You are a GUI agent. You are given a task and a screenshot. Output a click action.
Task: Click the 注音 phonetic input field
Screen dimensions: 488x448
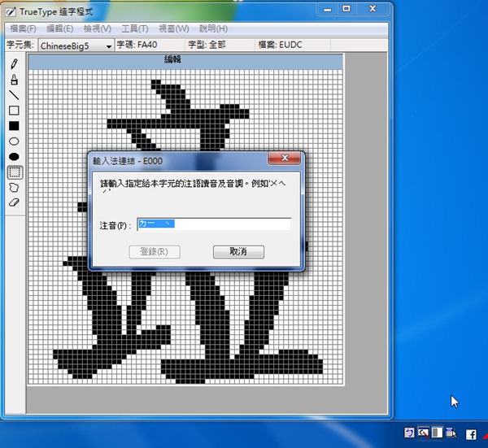tap(214, 224)
